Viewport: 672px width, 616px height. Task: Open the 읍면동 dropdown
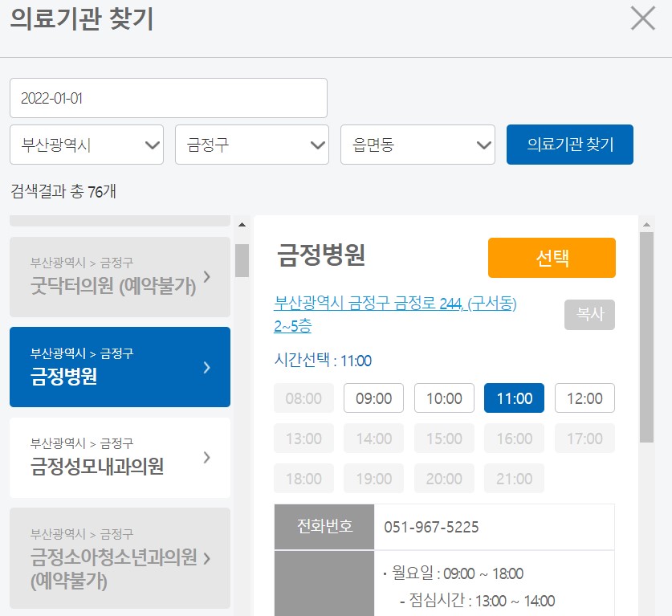[x=417, y=145]
